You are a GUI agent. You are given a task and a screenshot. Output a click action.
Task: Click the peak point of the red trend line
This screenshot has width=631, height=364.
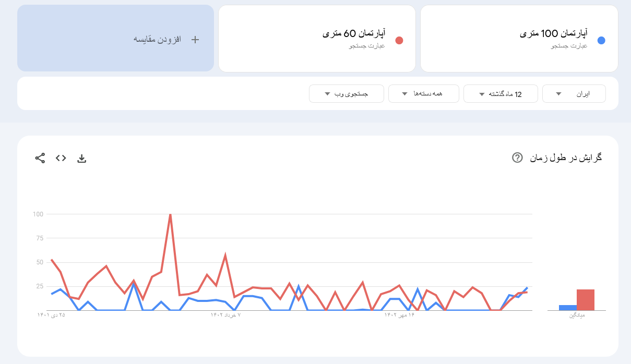click(170, 214)
